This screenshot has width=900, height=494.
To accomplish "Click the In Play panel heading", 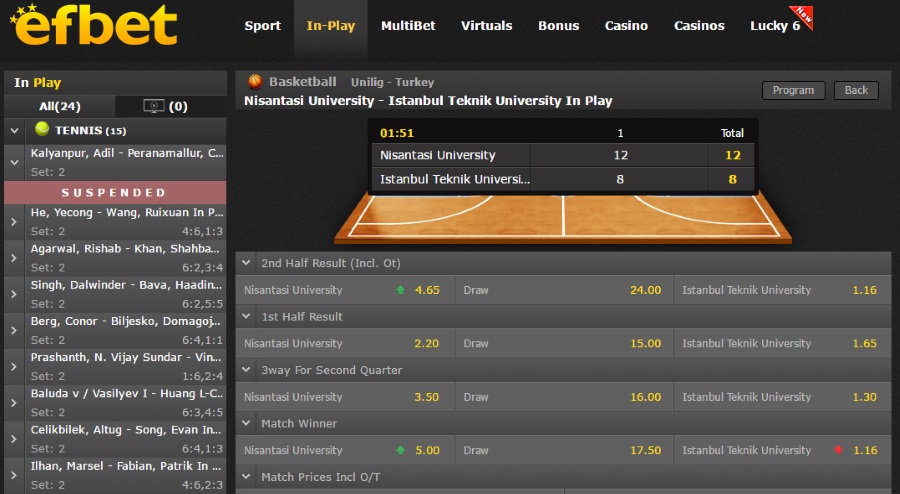I will click(x=37, y=83).
